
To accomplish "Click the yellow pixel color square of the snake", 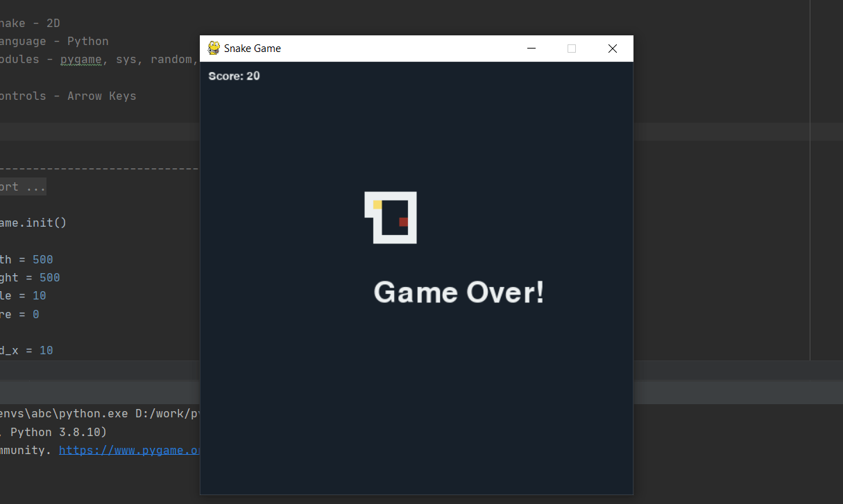I will point(377,205).
